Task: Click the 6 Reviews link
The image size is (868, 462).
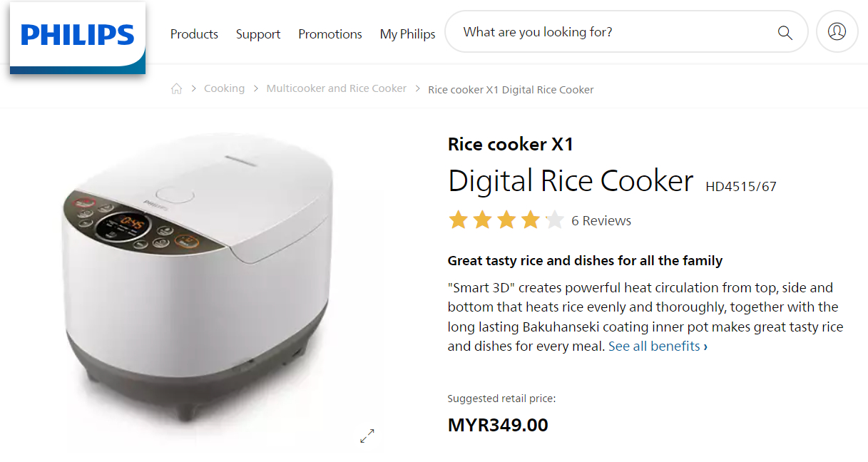Action: [601, 220]
